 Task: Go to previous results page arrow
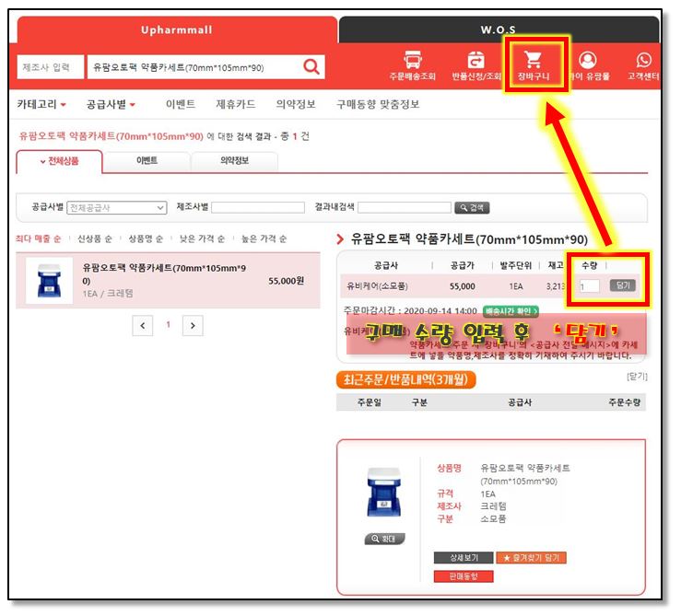(x=143, y=325)
